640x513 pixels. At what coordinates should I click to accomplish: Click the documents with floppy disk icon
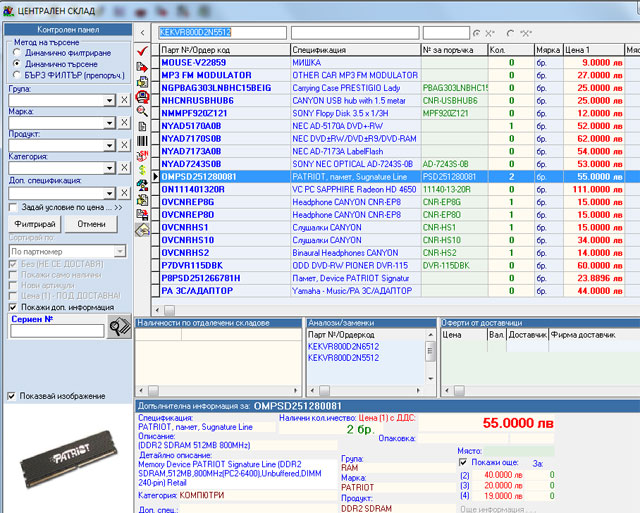[142, 215]
